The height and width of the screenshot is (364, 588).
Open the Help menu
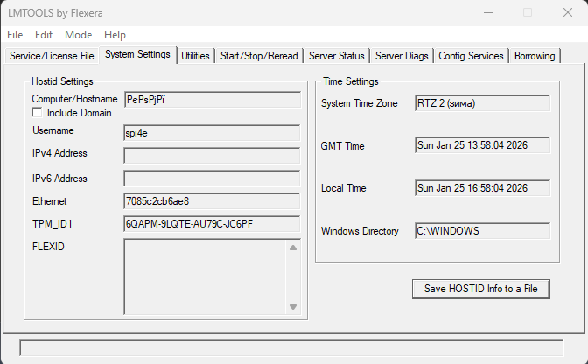pos(115,35)
